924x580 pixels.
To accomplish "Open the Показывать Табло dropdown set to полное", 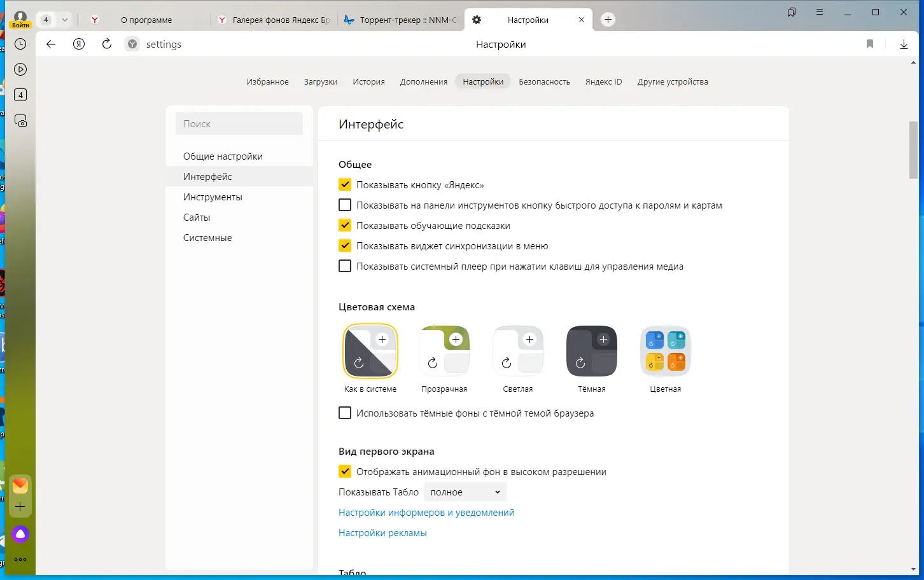I will (465, 492).
